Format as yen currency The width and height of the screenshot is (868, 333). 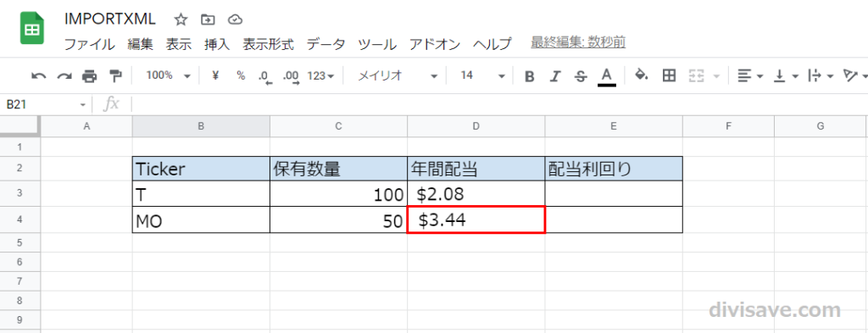tap(215, 75)
